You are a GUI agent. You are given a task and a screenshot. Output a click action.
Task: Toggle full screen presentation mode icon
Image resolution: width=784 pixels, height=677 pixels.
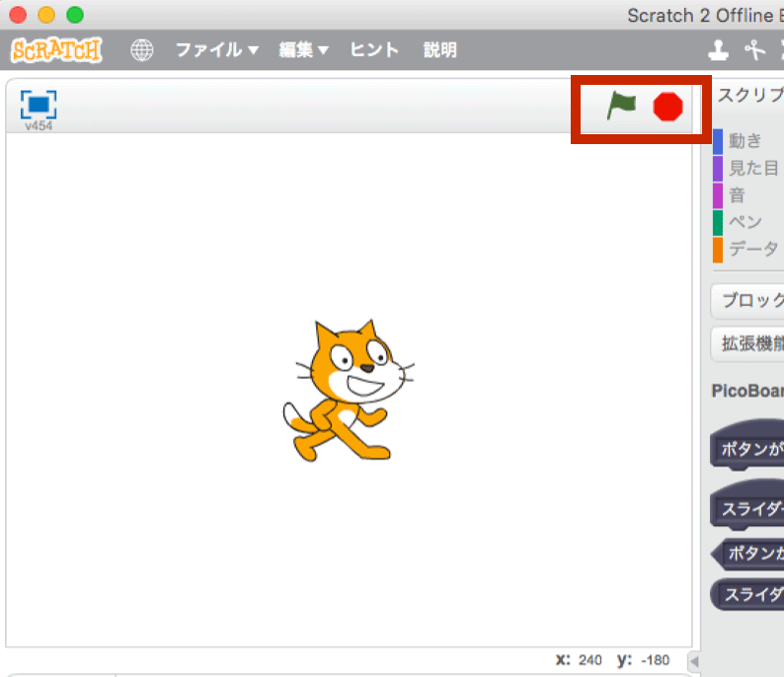coord(39,105)
